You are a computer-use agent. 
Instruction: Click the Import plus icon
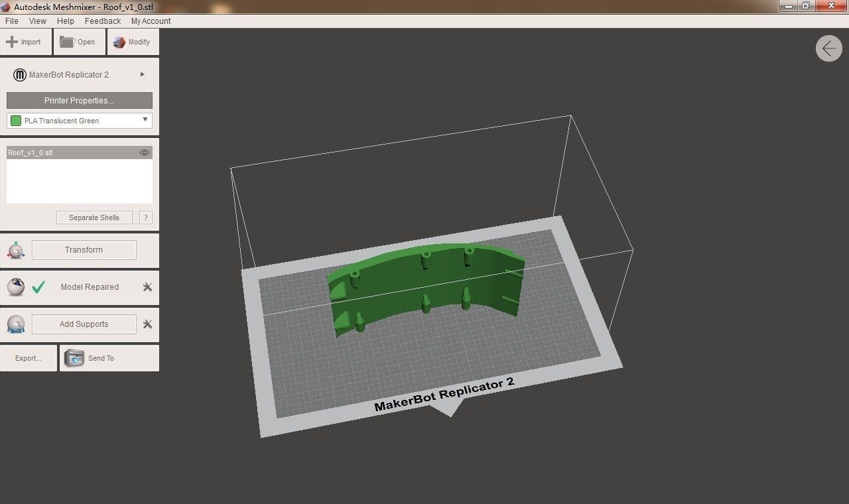[12, 42]
